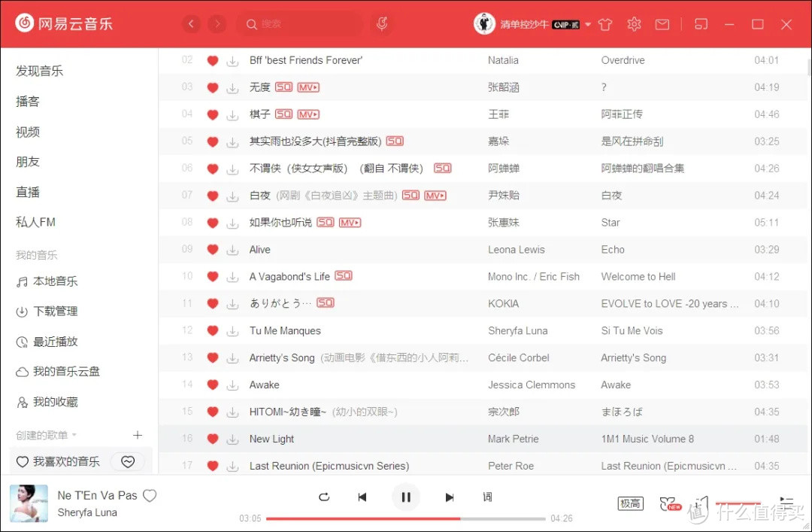Image resolution: width=812 pixels, height=532 pixels.
Task: Open 我的音乐云盘 cloud disk
Action: (57, 372)
